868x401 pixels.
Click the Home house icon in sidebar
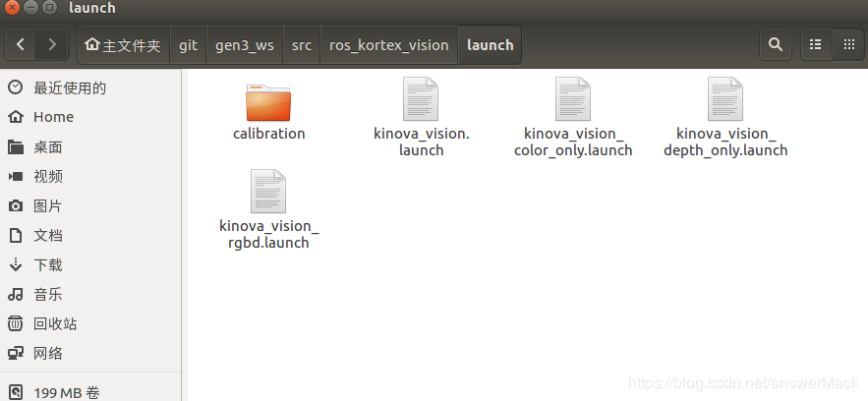pyautogui.click(x=16, y=117)
